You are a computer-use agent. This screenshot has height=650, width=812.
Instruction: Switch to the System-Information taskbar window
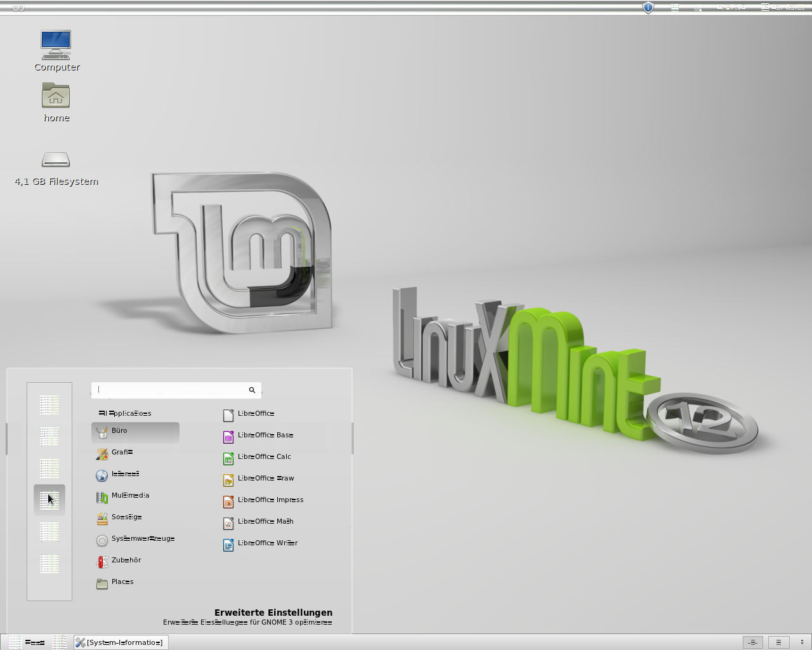[121, 642]
